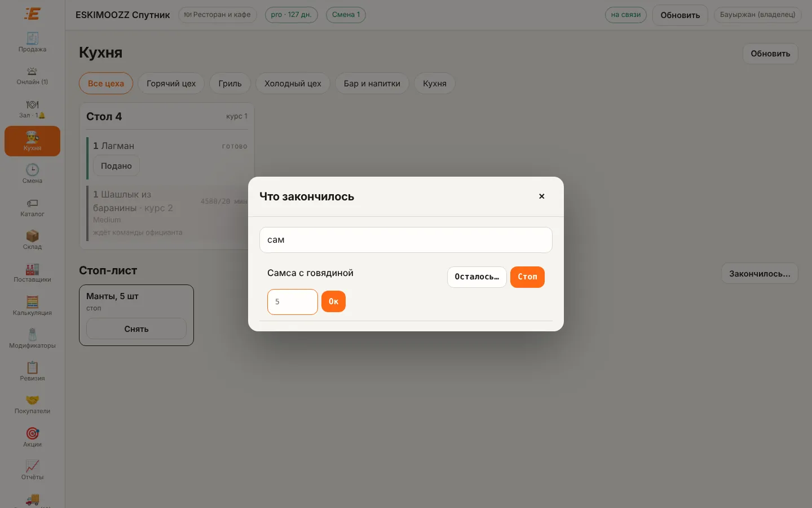This screenshot has width=812, height=508.
Task: Click Снять on Манты stop-list card
Action: 136,329
